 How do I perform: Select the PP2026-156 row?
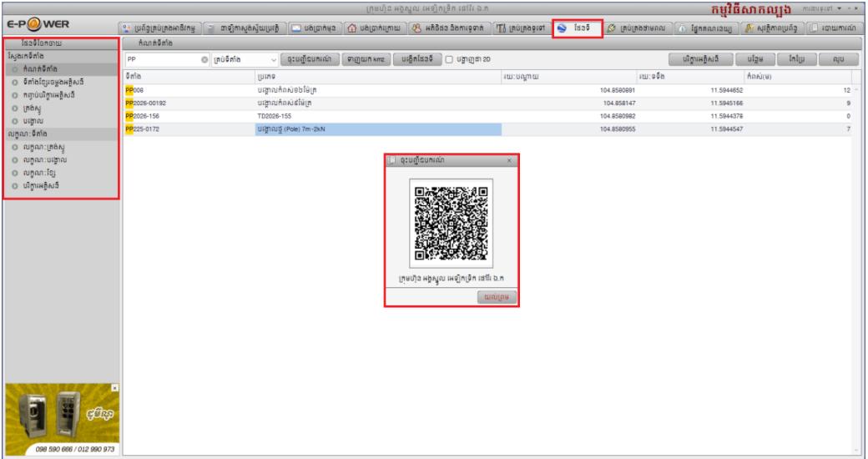[x=487, y=116]
